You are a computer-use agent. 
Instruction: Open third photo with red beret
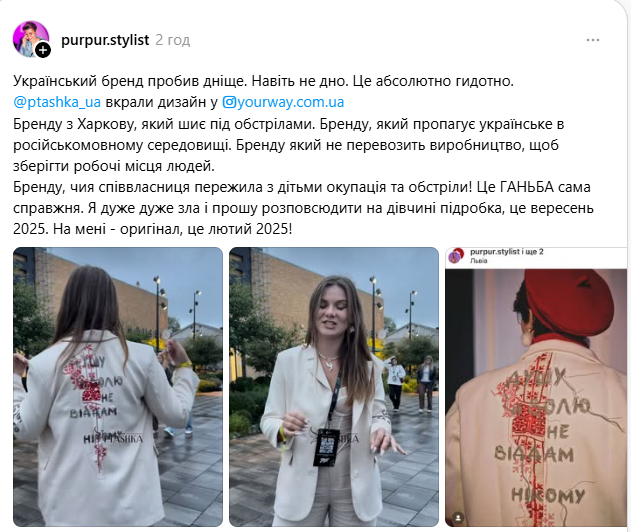click(x=536, y=387)
